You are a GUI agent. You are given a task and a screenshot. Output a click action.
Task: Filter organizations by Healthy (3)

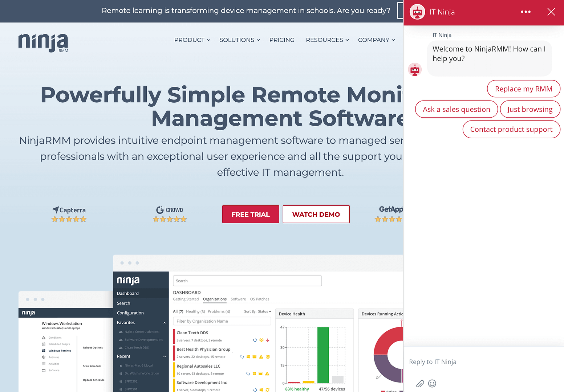(195, 311)
